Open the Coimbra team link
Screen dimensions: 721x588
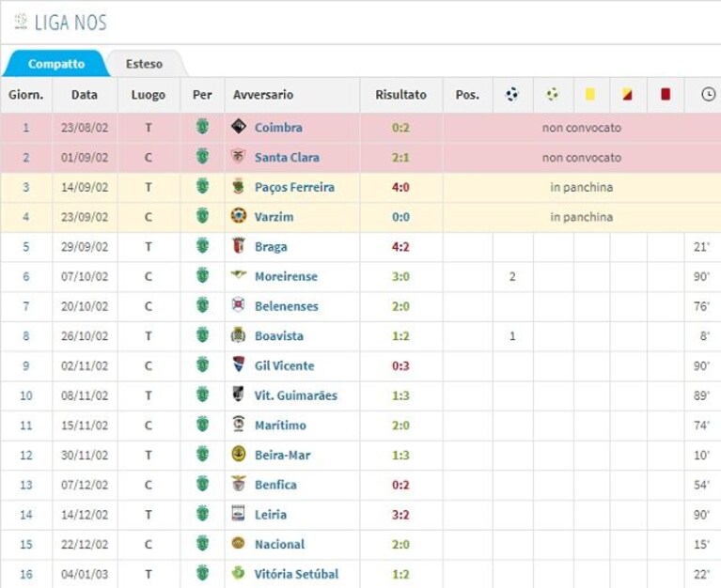point(278,127)
